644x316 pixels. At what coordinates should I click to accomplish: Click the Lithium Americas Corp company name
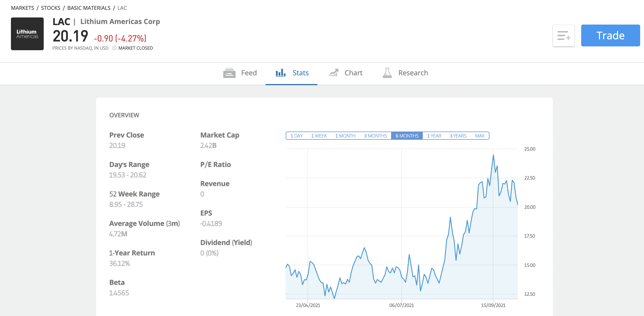[120, 22]
